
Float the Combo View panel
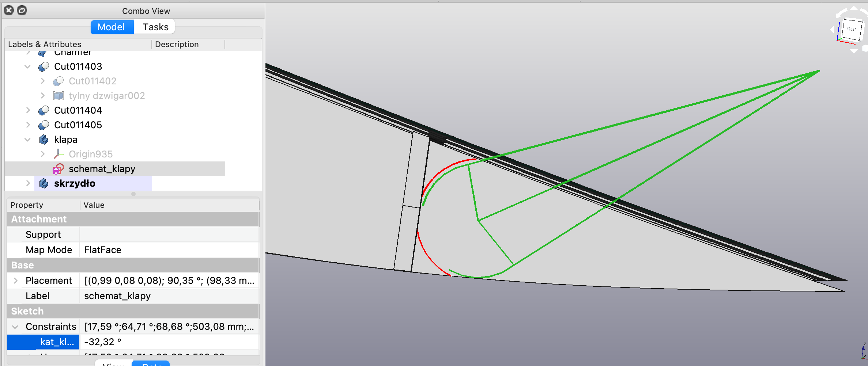click(22, 11)
